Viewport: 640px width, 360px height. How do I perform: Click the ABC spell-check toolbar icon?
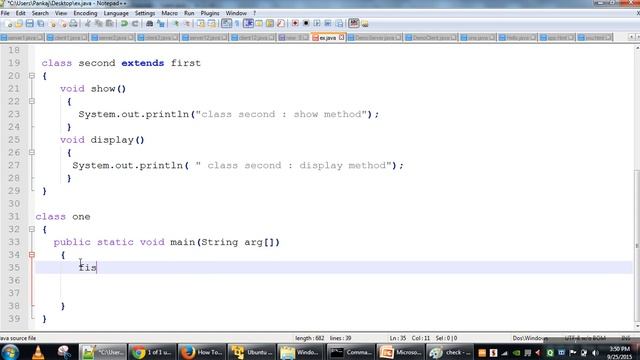353,24
